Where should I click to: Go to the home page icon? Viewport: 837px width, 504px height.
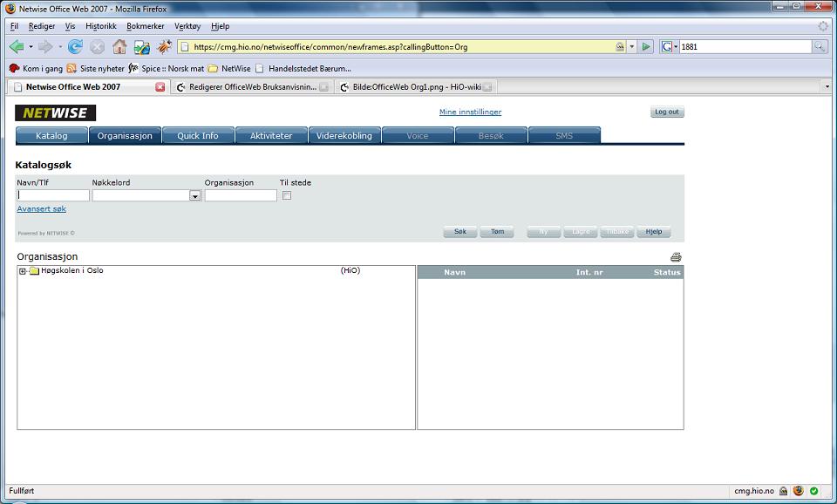click(119, 47)
